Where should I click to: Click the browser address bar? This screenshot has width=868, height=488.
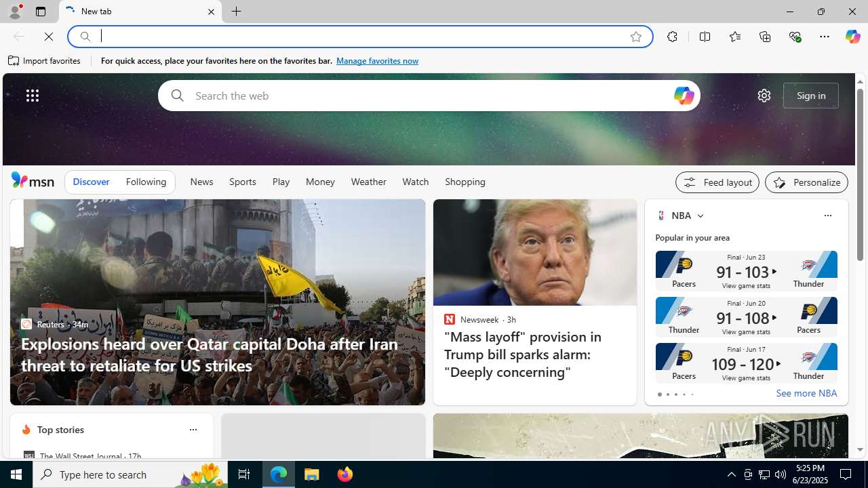[x=359, y=37]
